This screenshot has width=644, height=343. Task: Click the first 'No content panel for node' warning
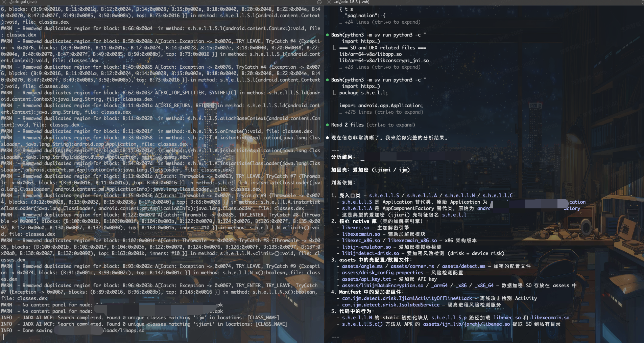112,305
